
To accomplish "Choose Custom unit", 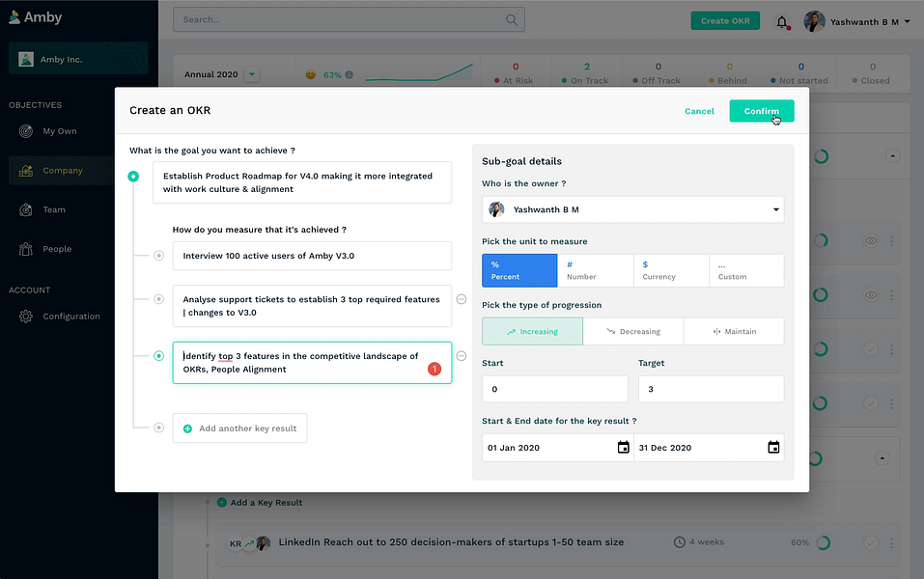I will pos(746,270).
